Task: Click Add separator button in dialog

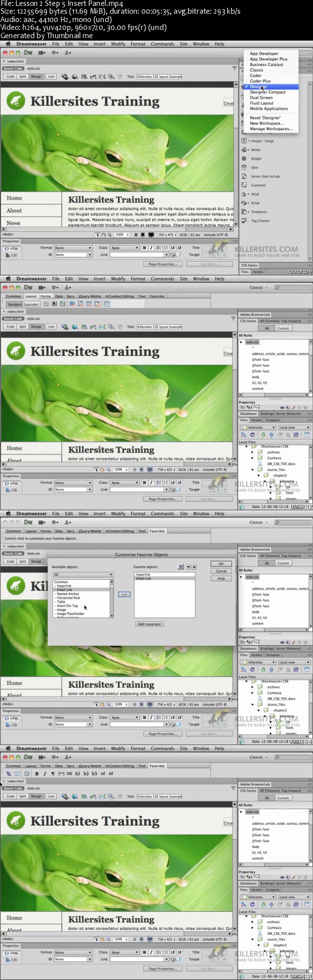Action: [150, 624]
